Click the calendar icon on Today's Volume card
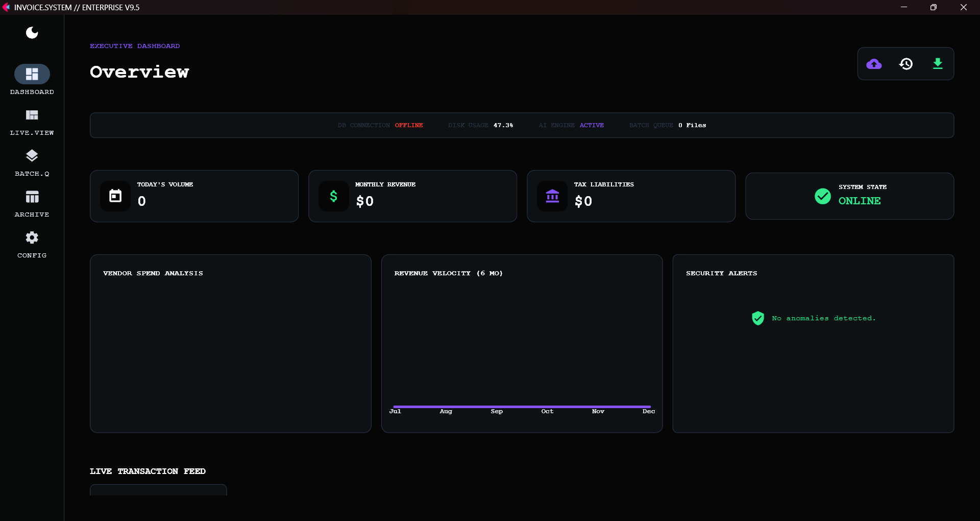Screen dimensions: 980x521 tap(116, 196)
